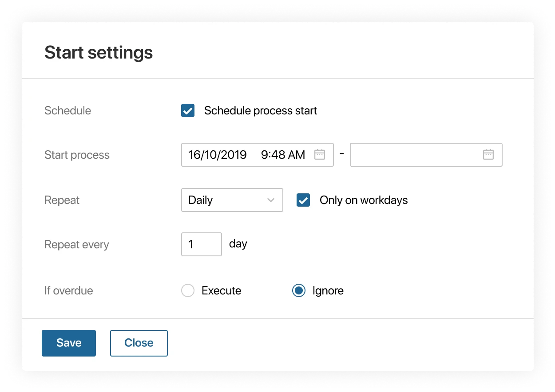This screenshot has height=392, width=555.
Task: Click the Schedule label text
Action: click(67, 110)
